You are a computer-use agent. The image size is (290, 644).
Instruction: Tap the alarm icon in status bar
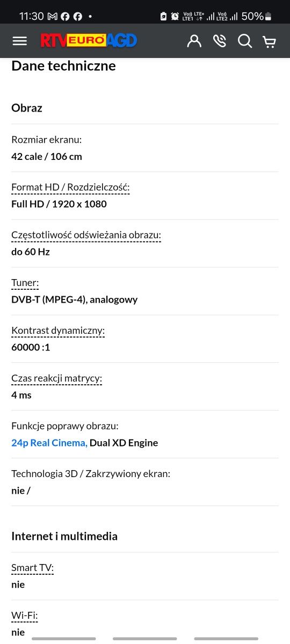(x=175, y=17)
